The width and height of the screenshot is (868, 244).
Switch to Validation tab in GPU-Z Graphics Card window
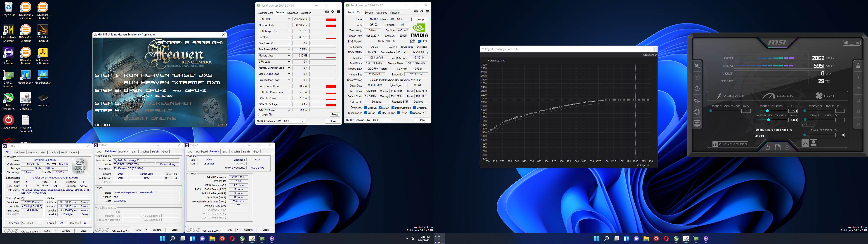click(x=395, y=12)
